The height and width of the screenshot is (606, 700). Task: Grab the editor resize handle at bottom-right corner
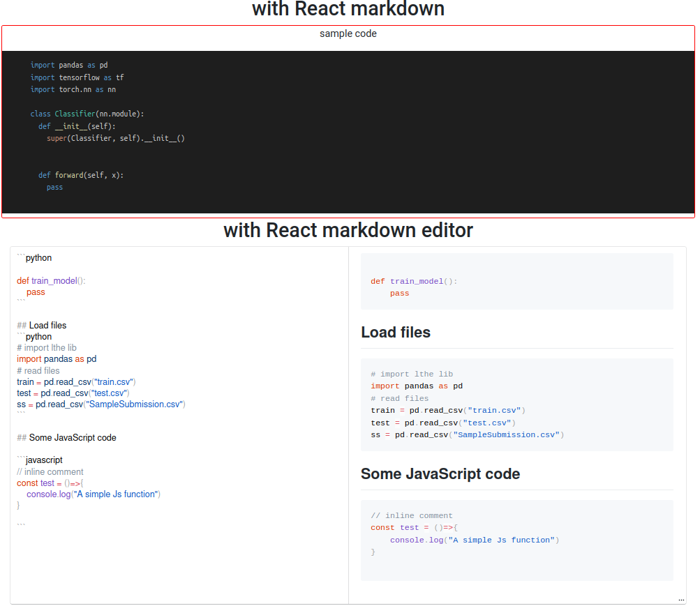point(681,600)
